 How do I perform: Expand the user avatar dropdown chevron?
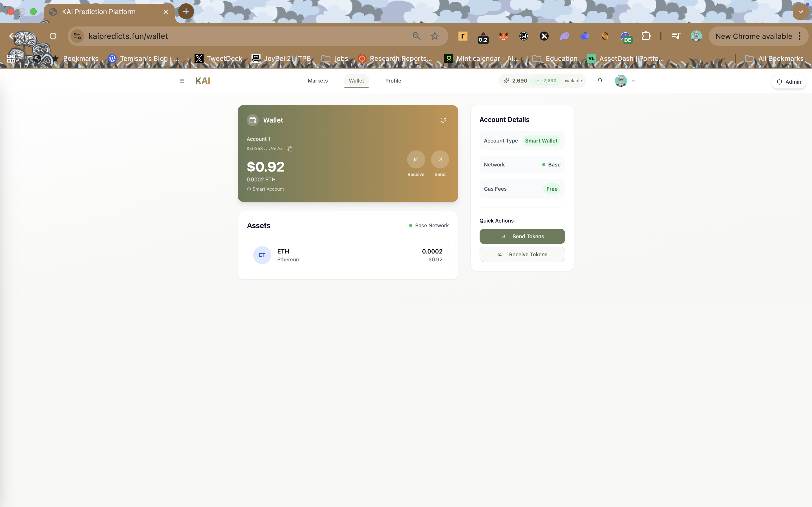[x=633, y=81]
